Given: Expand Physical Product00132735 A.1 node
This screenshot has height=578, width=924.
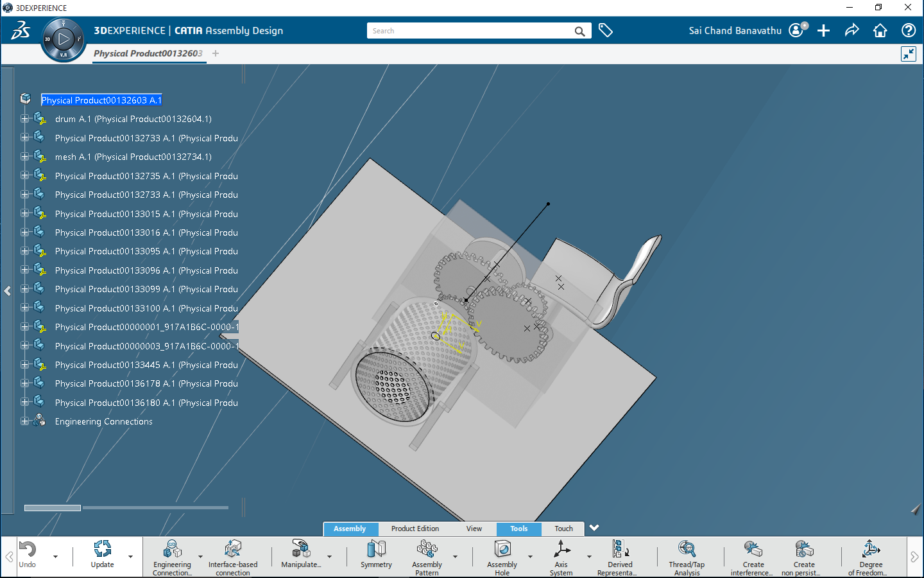Looking at the screenshot, I should (x=24, y=175).
